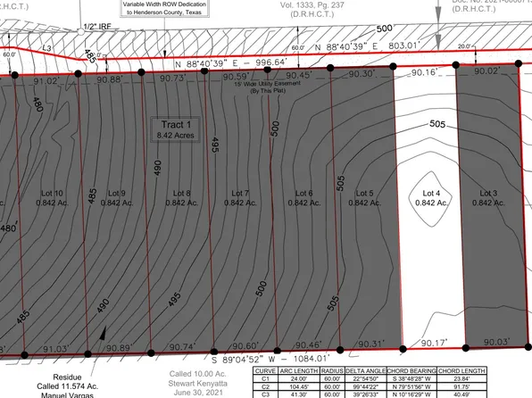Click the 90.73' top frontage dimension

pyautogui.click(x=172, y=78)
